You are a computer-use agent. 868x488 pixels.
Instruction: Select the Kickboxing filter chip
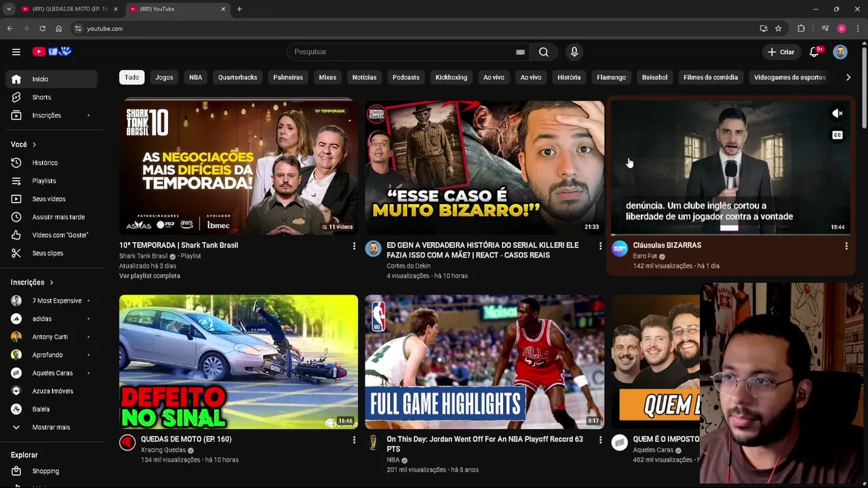tap(451, 77)
